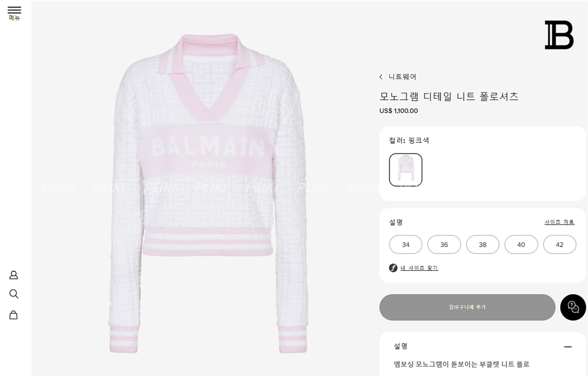Viewport: 588px width, 376px height.
Task: Open the live chat help icon
Action: (573, 307)
